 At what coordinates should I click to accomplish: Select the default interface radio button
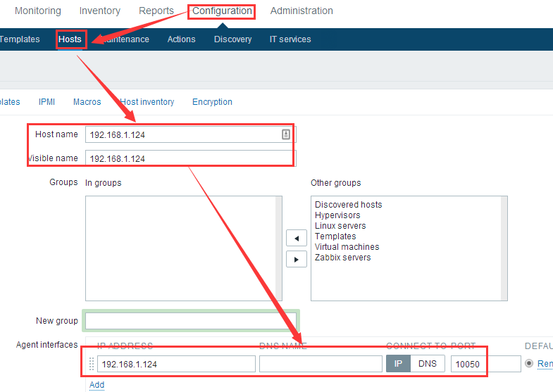pyautogui.click(x=529, y=364)
